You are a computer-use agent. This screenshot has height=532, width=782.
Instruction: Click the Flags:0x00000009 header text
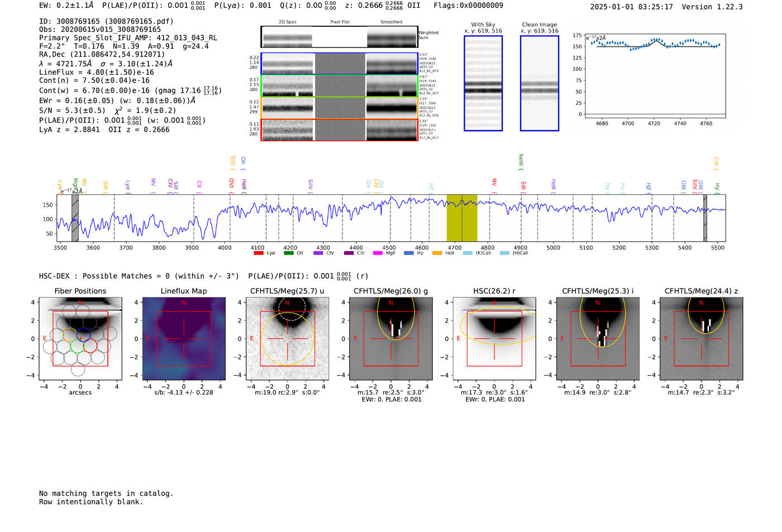(x=468, y=5)
